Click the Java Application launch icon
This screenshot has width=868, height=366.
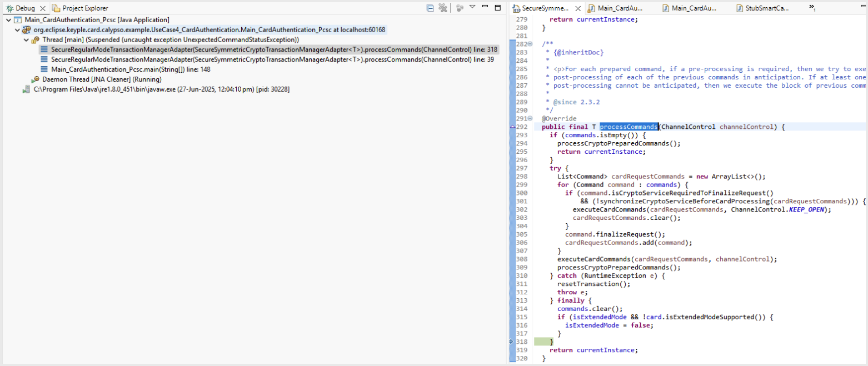[x=18, y=20]
